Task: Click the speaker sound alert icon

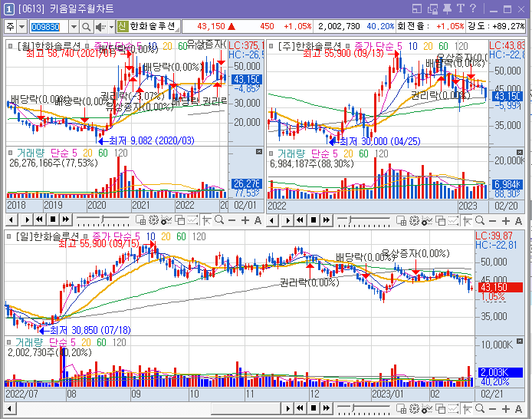Action: click(100, 27)
